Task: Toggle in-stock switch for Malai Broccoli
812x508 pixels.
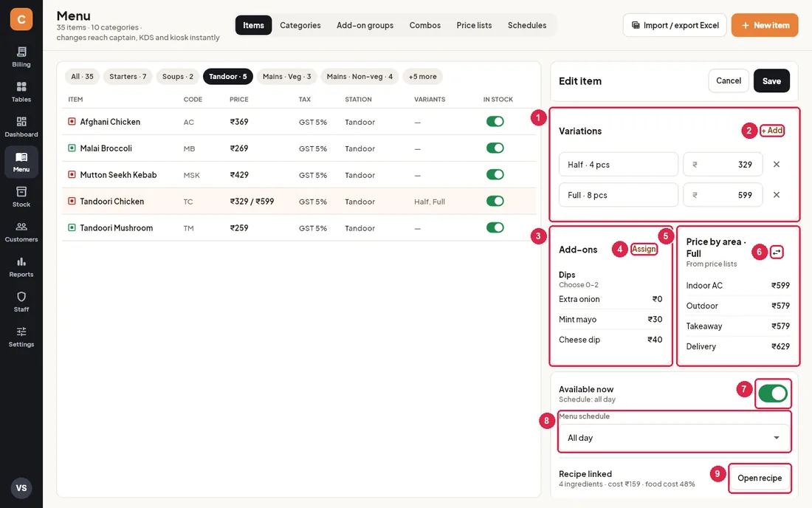Action: tap(495, 148)
